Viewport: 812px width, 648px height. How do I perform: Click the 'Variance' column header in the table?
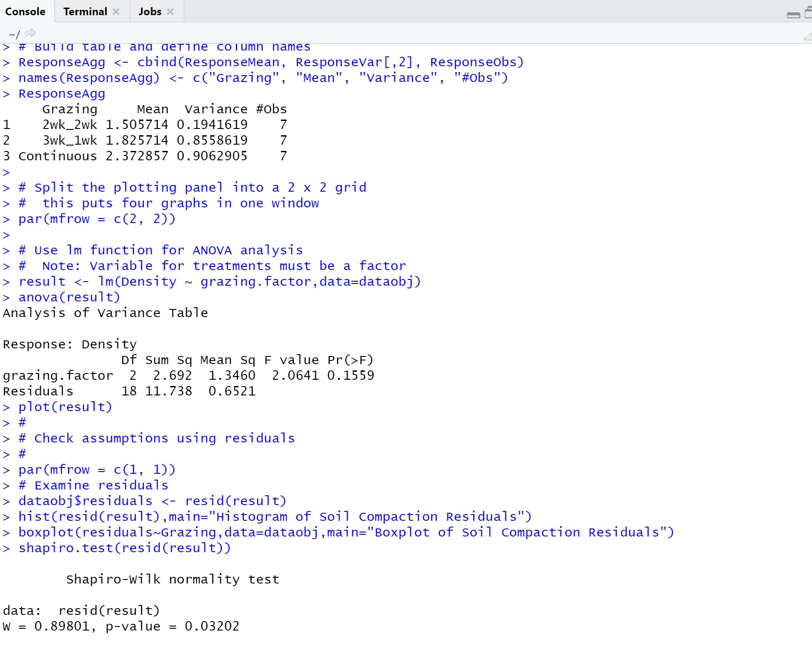(216, 109)
